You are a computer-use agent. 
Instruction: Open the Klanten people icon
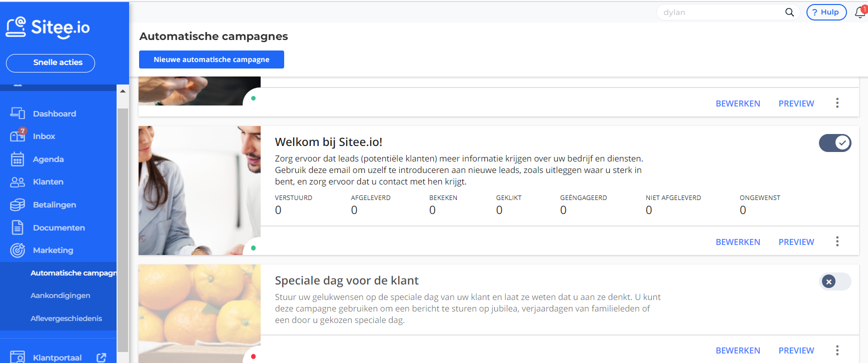pyautogui.click(x=18, y=182)
